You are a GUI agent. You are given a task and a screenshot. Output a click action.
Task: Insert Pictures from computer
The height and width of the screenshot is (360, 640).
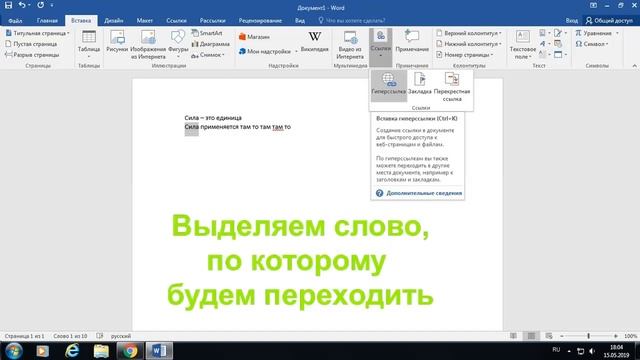point(117,42)
